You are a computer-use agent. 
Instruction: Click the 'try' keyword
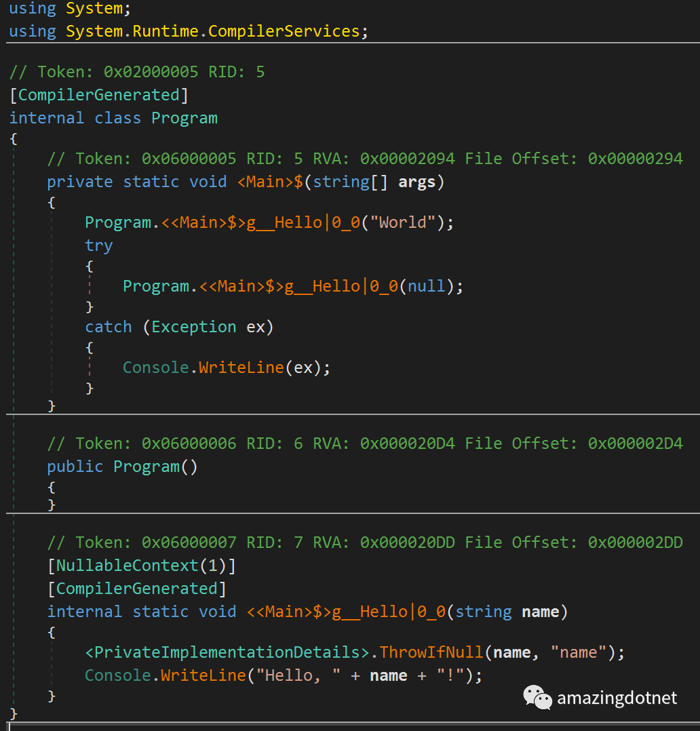point(99,245)
